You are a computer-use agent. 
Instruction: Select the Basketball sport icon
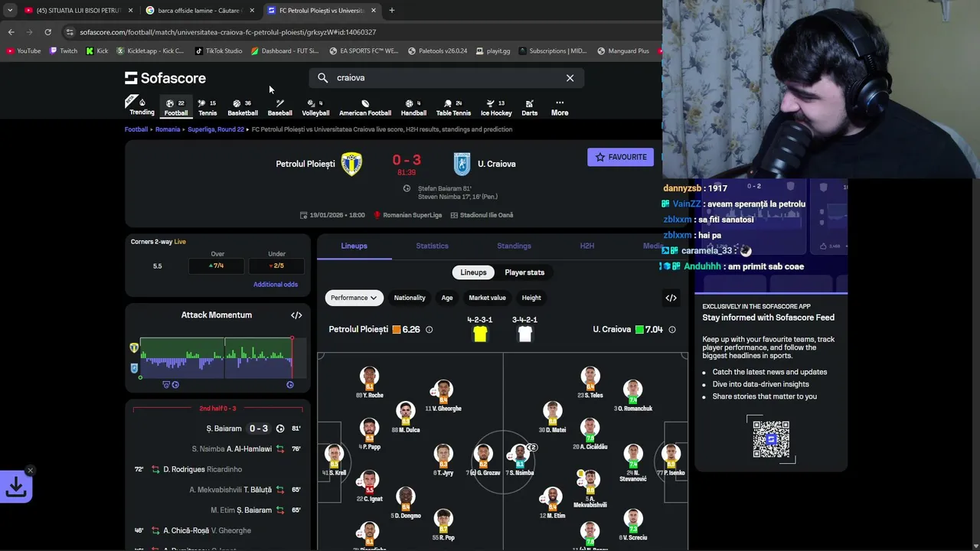(243, 107)
